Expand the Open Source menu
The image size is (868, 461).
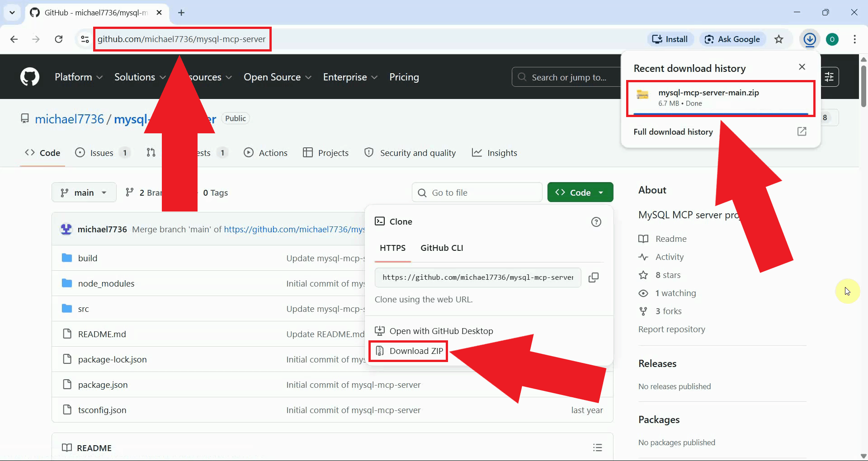click(x=278, y=77)
